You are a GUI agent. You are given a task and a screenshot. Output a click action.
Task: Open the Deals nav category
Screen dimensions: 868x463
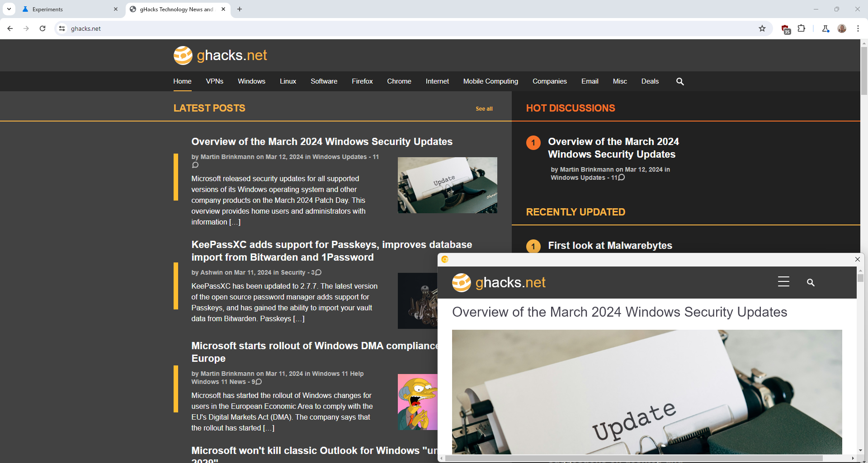(650, 81)
